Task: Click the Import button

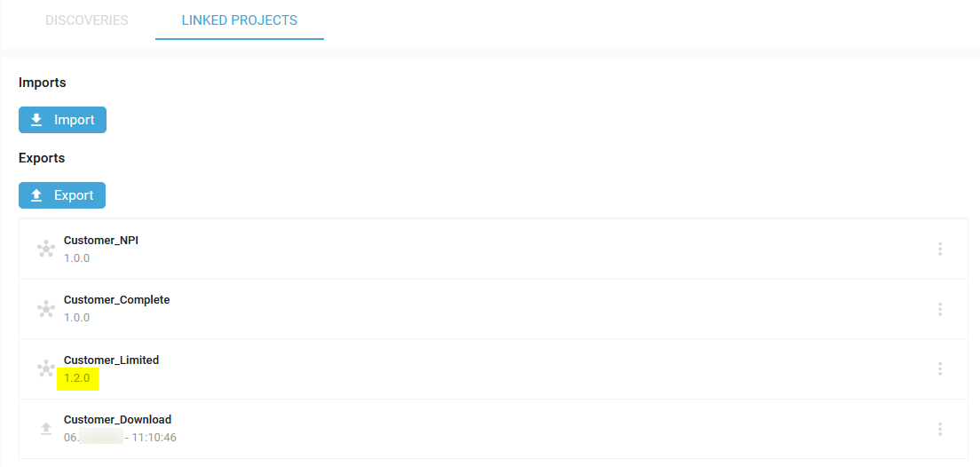Action: 62,119
